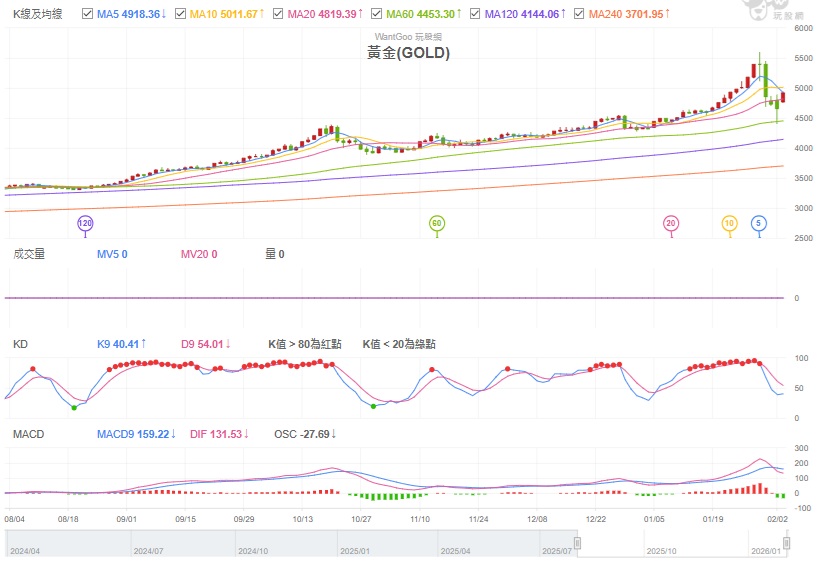
Task: Click the pink 20 moving average marker
Action: [x=671, y=223]
